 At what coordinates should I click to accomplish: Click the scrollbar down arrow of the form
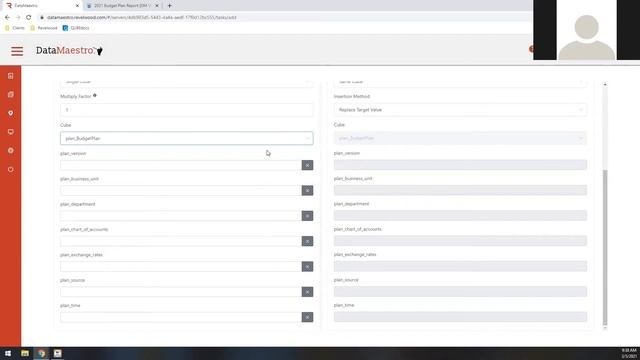(x=605, y=327)
